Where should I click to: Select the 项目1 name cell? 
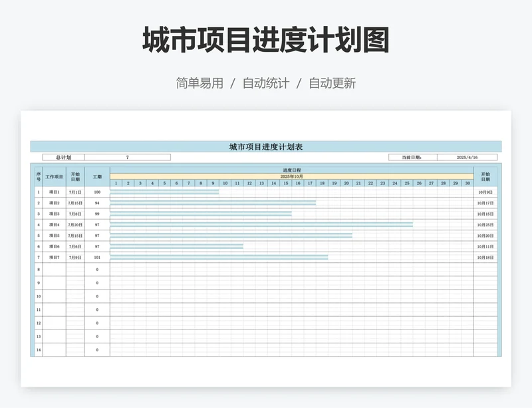(x=55, y=192)
